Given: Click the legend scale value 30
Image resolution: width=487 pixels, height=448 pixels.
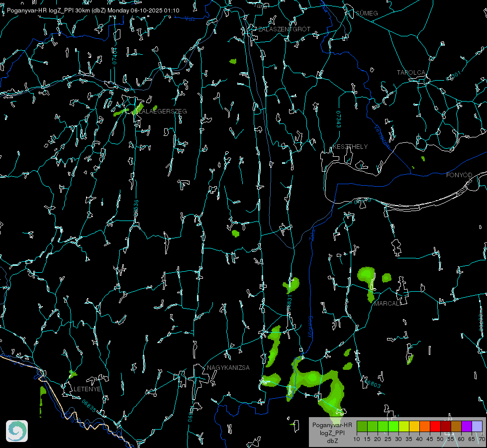Looking at the screenshot, I should pyautogui.click(x=398, y=440).
